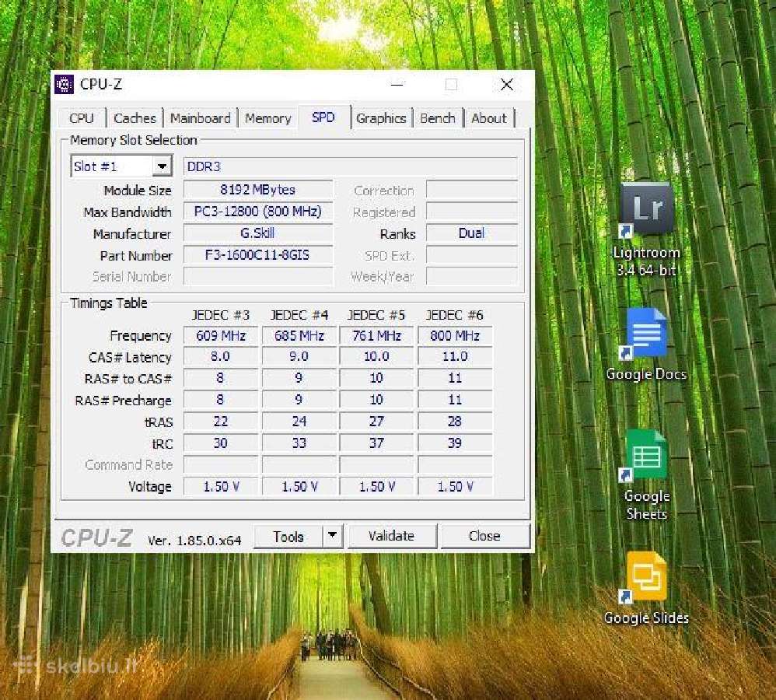Open the Google Slides desktop shortcut
Screen dimensions: 776x700
(646, 588)
